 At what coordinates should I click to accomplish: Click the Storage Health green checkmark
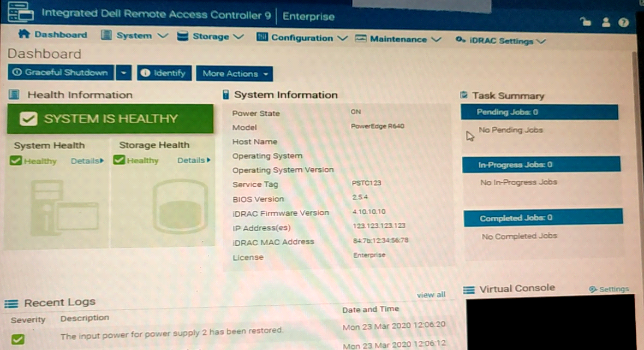119,161
